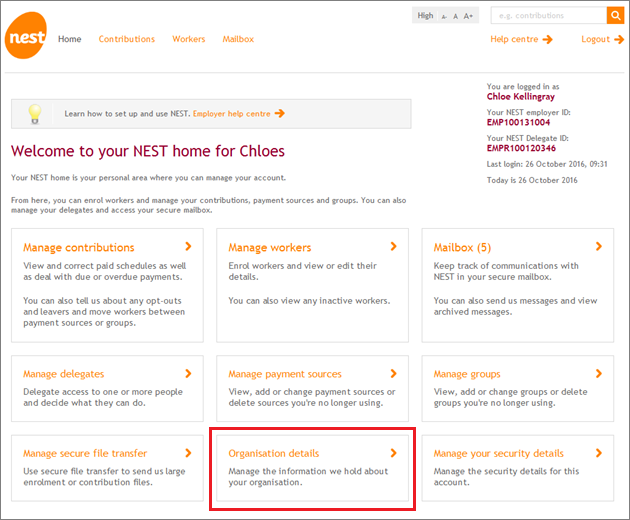Click the orange search magnifier button
Viewport: 630px width, 520px height.
(615, 16)
